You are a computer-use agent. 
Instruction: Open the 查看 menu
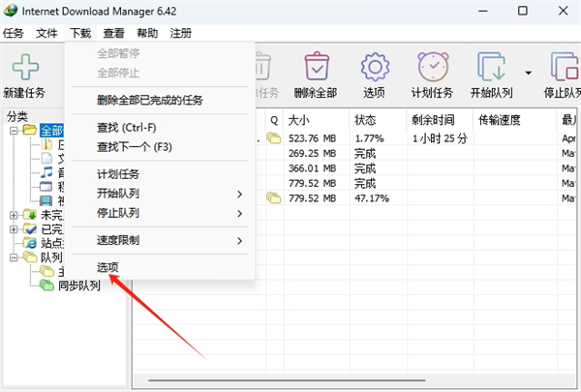pos(113,33)
